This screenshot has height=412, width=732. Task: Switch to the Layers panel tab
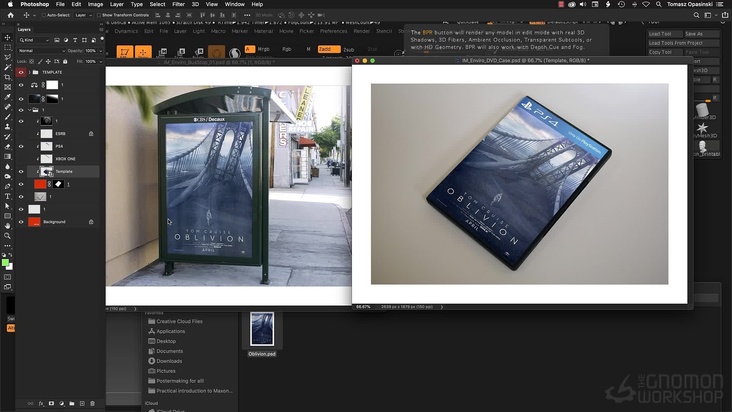coord(24,29)
